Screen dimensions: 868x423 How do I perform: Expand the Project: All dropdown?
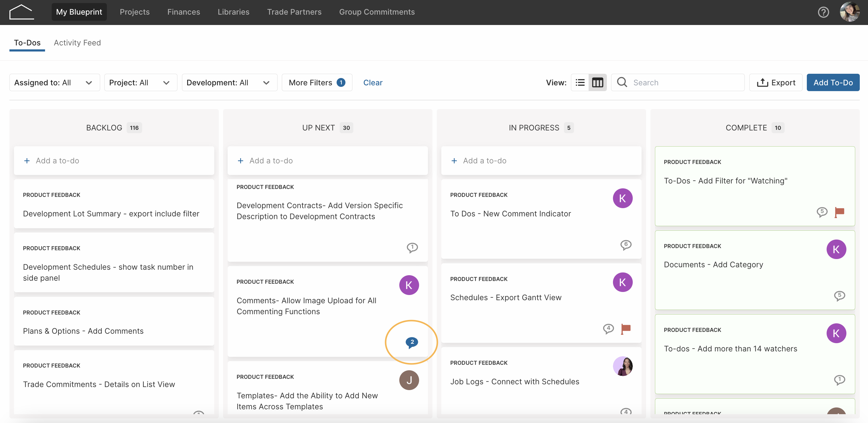tap(141, 82)
